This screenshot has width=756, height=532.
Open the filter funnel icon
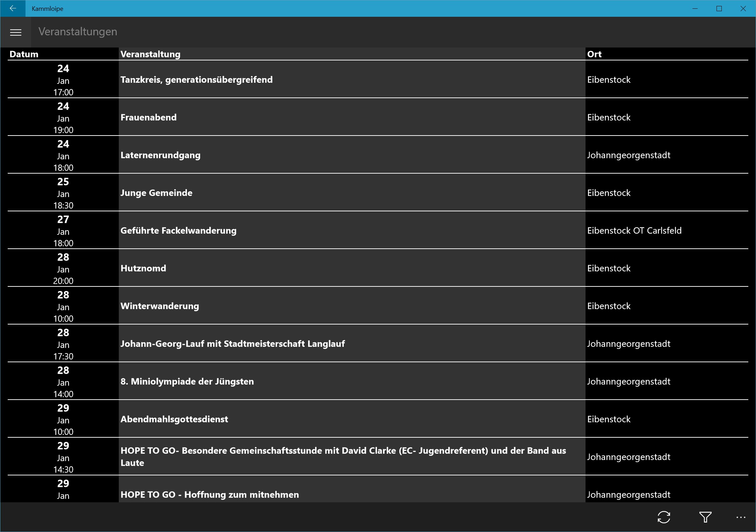[x=705, y=517]
